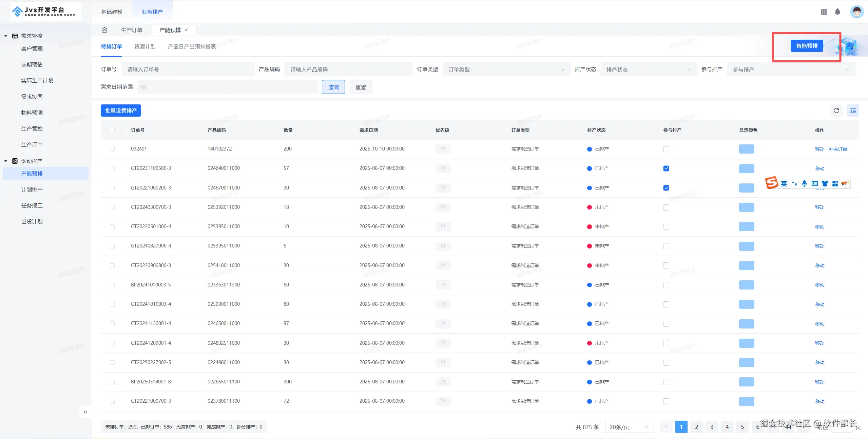
Task: Click the color swatch for order 092401
Action: [x=746, y=149]
